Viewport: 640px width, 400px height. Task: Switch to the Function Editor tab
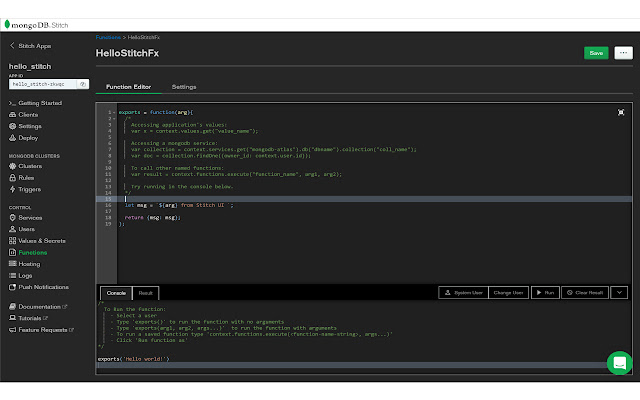coord(129,87)
